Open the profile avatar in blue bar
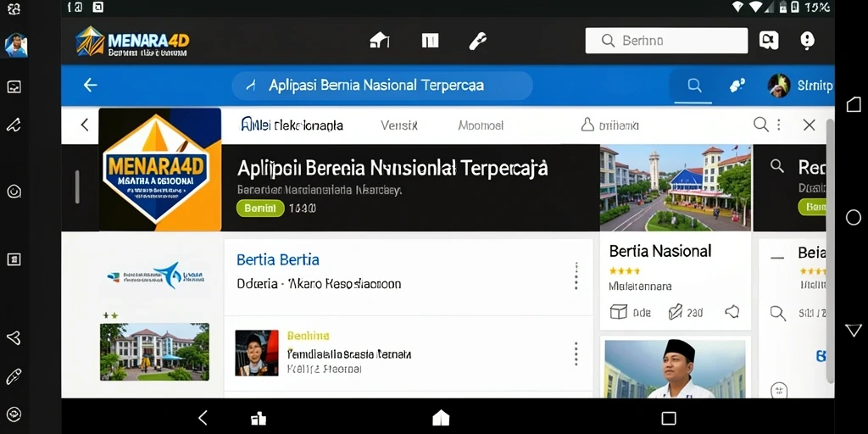 coord(779,86)
